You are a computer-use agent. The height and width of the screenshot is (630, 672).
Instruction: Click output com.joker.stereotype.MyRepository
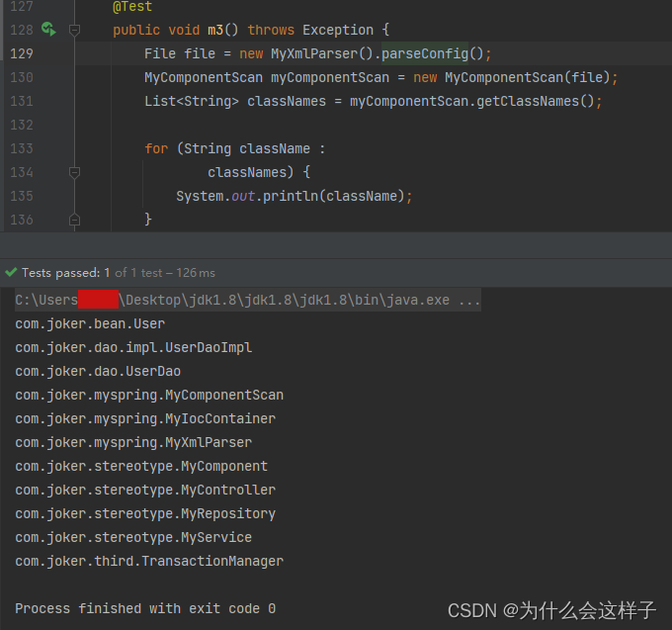coord(145,513)
